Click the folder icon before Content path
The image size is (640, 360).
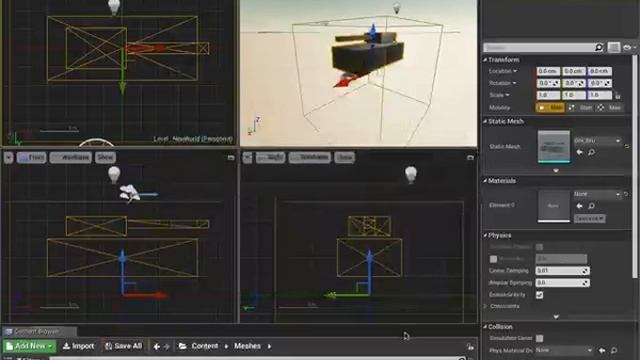point(182,346)
